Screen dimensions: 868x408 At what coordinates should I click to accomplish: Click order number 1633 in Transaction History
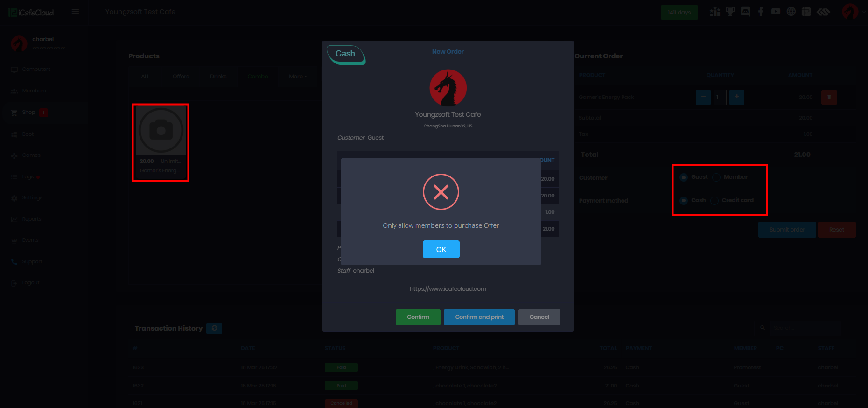click(x=138, y=367)
